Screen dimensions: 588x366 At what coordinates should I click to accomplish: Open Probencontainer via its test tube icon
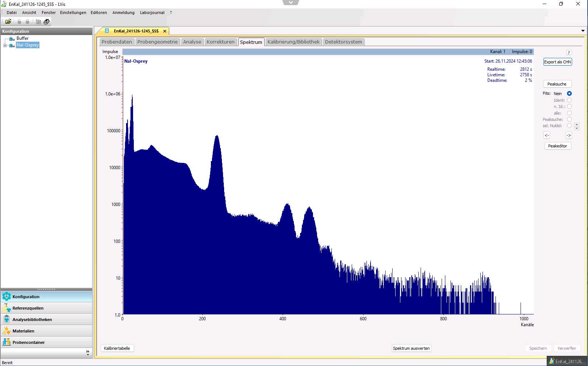(x=7, y=342)
